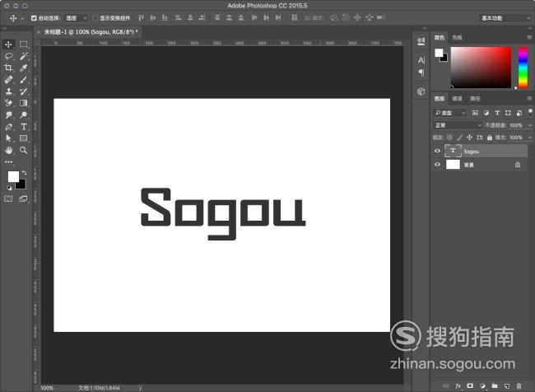Toggle adjustment layer filter
The height and width of the screenshot is (392, 535).
486,113
